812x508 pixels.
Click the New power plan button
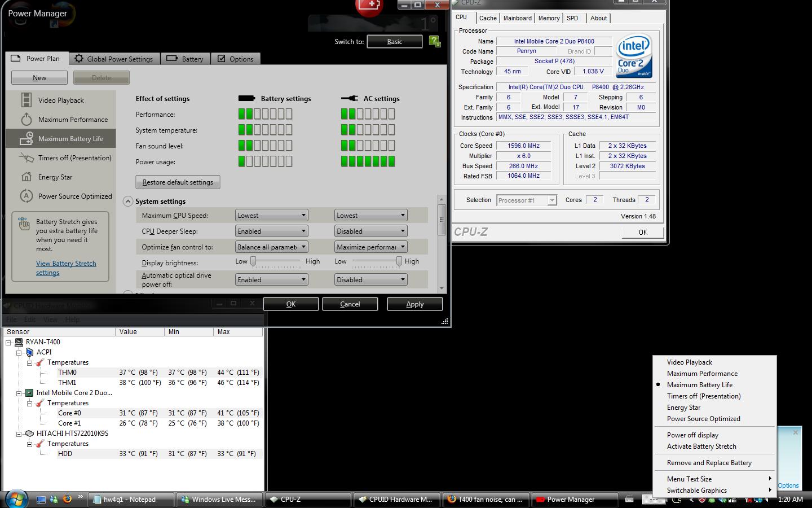point(39,77)
